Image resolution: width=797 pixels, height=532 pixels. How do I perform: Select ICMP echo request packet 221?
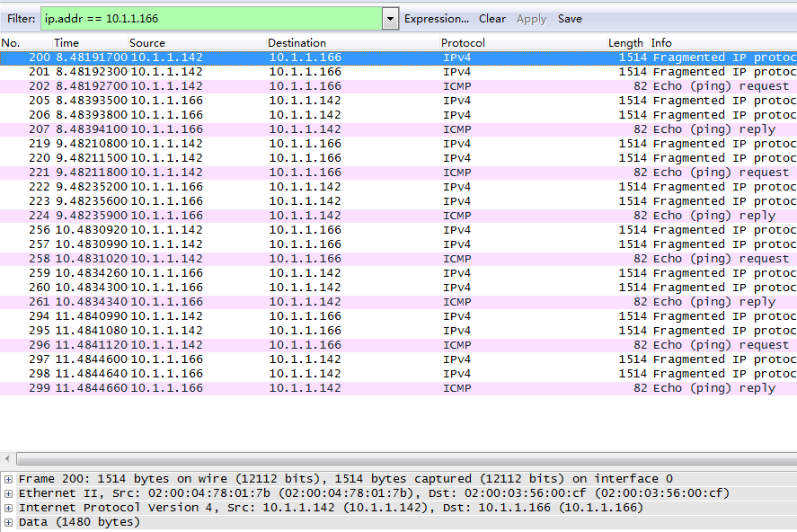[x=399, y=173]
